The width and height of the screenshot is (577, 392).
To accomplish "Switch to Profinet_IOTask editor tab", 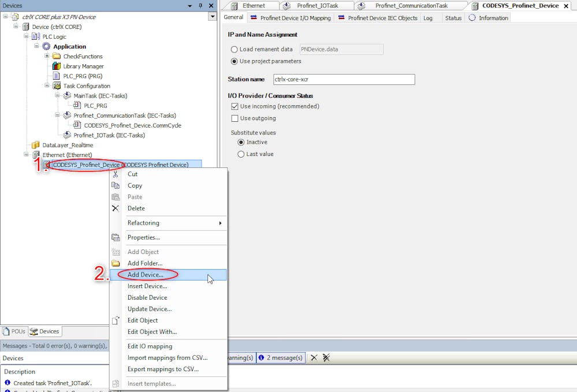I will pos(312,6).
